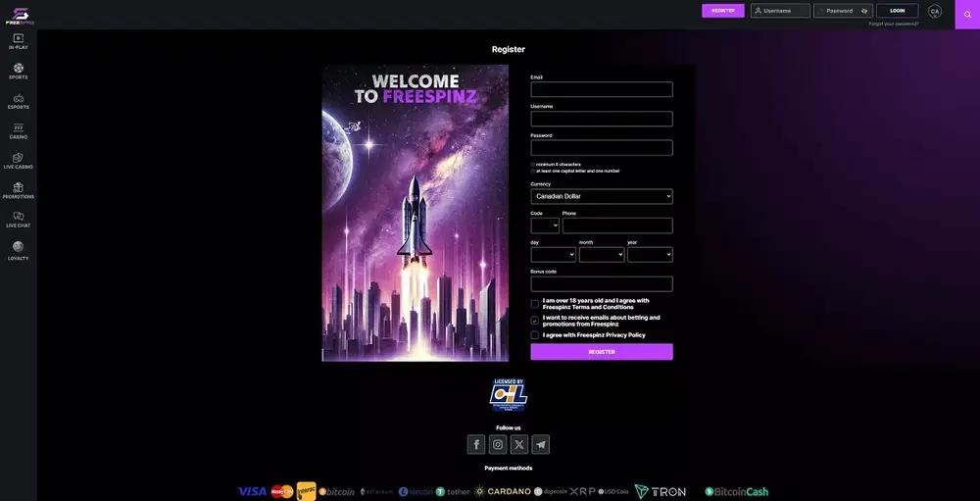The height and width of the screenshot is (501, 980).
Task: Focus the header Username field
Action: pyautogui.click(x=781, y=11)
